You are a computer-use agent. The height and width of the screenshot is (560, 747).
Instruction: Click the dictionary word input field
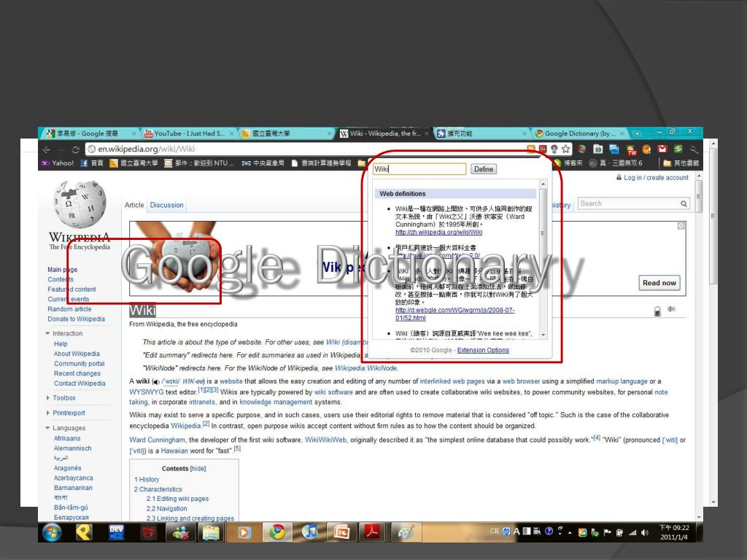point(419,169)
